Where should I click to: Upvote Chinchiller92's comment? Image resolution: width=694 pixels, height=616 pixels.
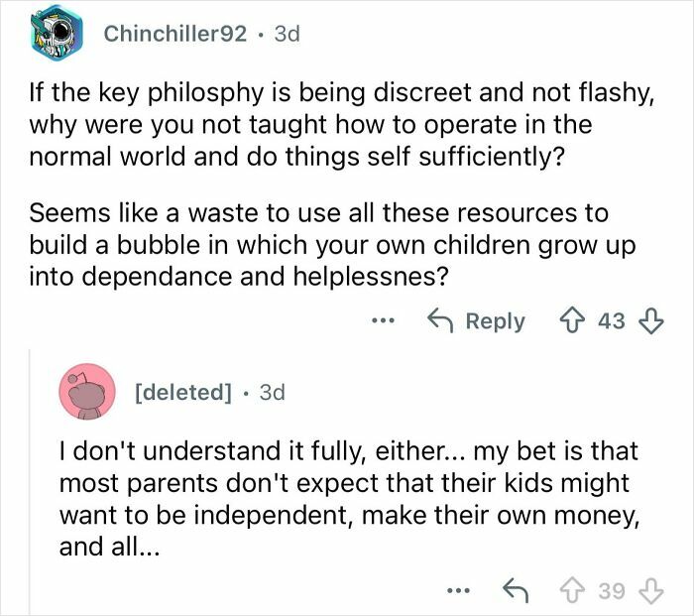[x=574, y=321]
